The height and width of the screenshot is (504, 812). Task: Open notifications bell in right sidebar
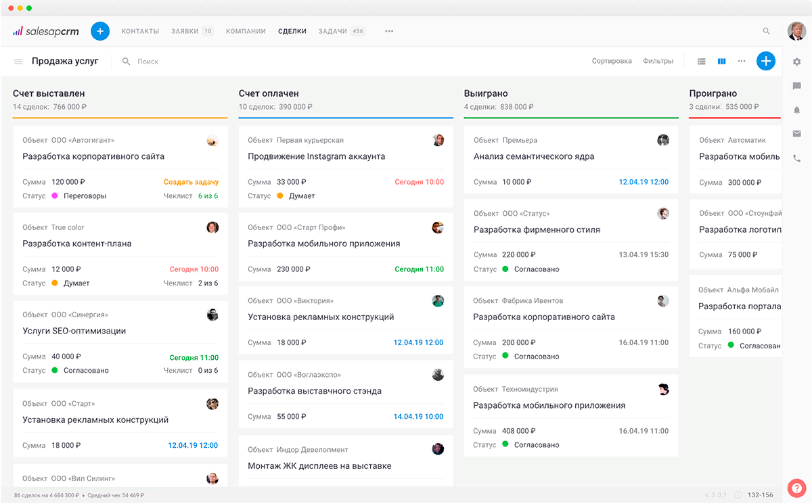(796, 110)
